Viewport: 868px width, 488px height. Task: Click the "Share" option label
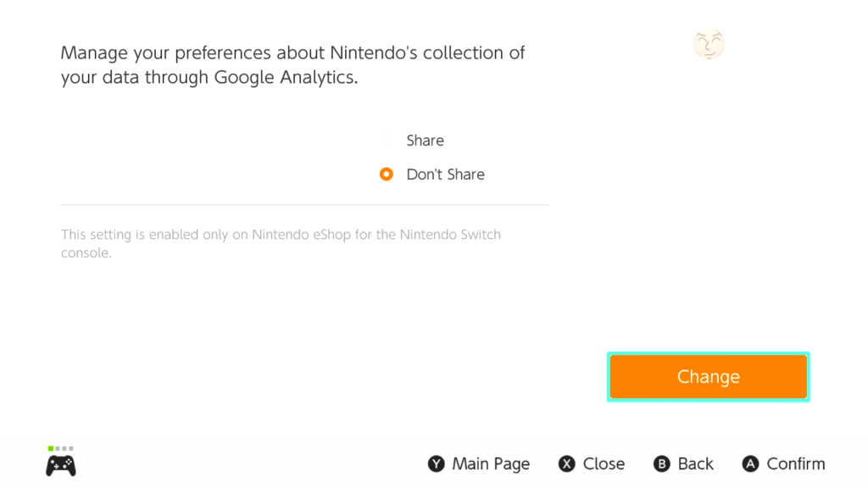(425, 141)
